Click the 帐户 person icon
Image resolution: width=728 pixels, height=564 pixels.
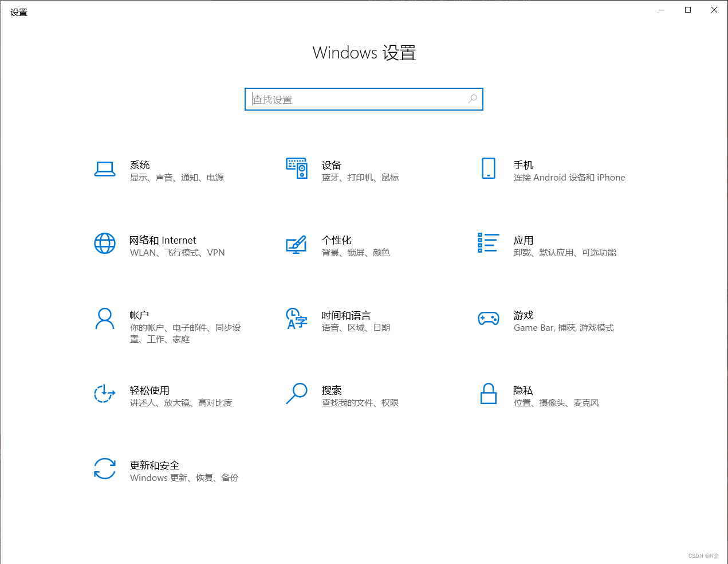click(x=105, y=319)
